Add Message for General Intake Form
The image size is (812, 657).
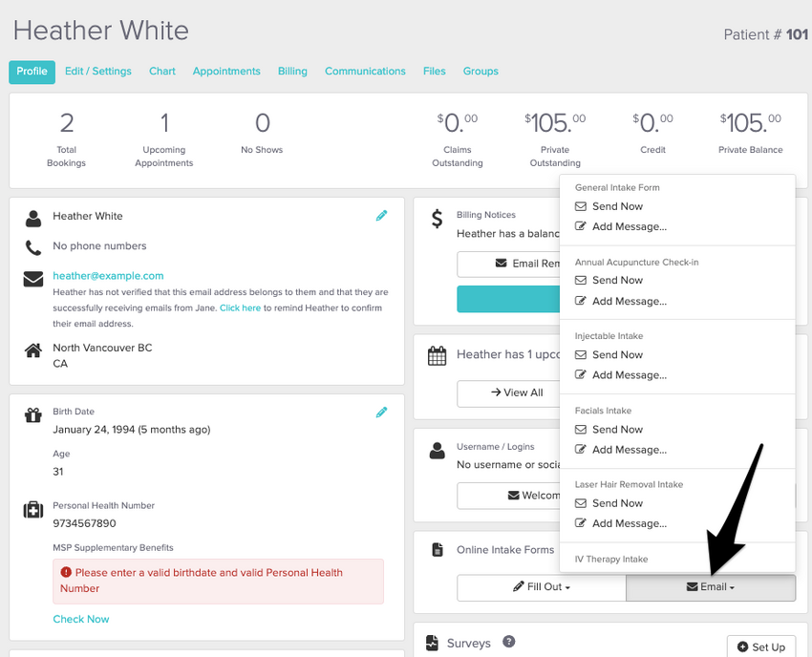[x=621, y=226]
